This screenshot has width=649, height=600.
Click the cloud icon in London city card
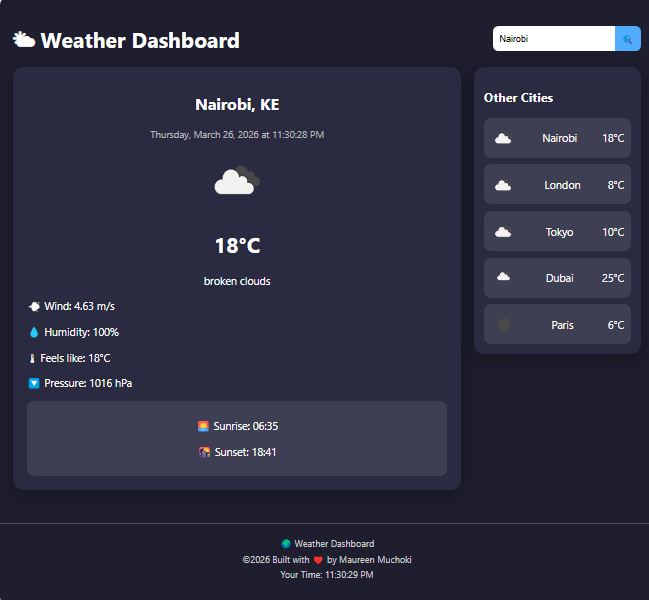[504, 185]
